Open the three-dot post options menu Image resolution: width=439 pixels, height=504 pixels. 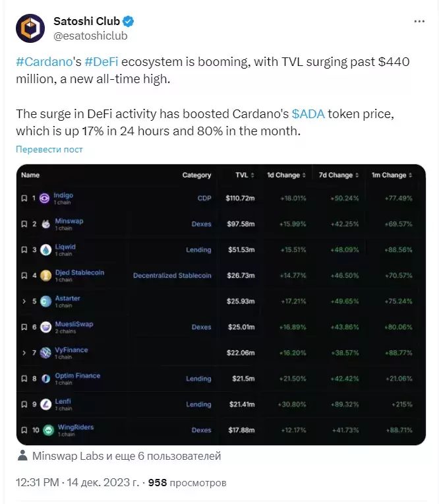tap(419, 22)
